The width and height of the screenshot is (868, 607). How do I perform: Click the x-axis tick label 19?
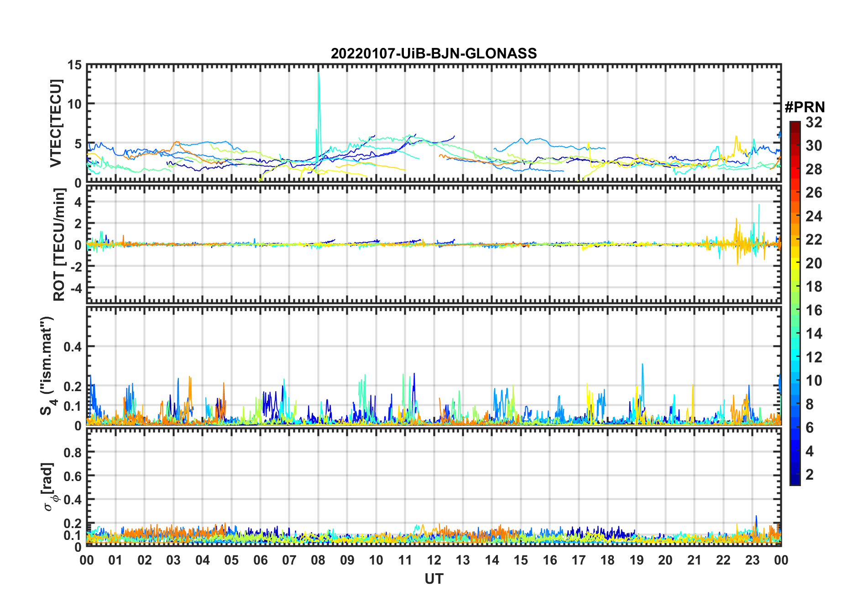636,560
